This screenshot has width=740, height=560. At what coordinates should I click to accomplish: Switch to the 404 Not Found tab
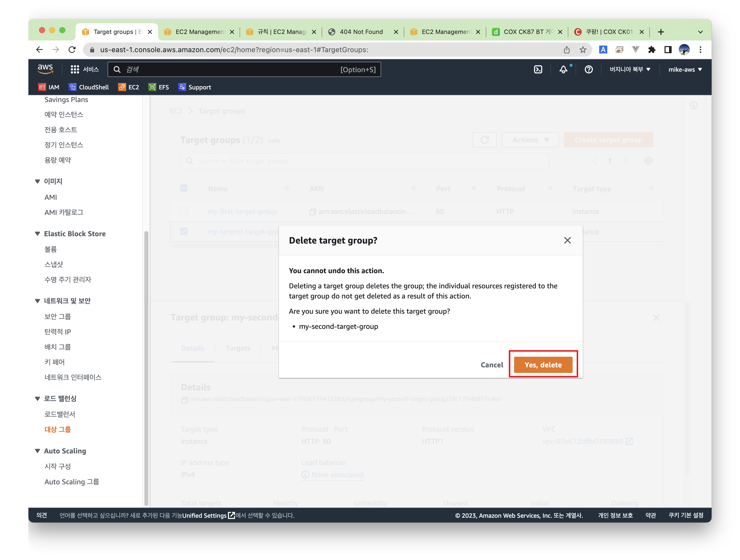[361, 32]
